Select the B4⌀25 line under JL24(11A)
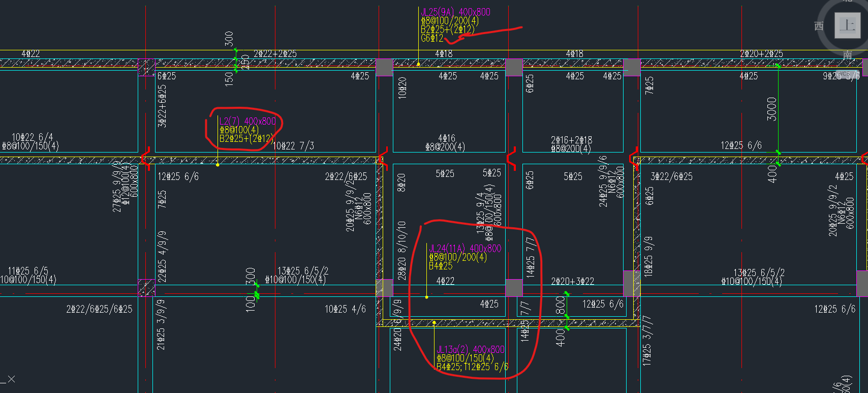Image resolution: width=868 pixels, height=393 pixels. (441, 265)
